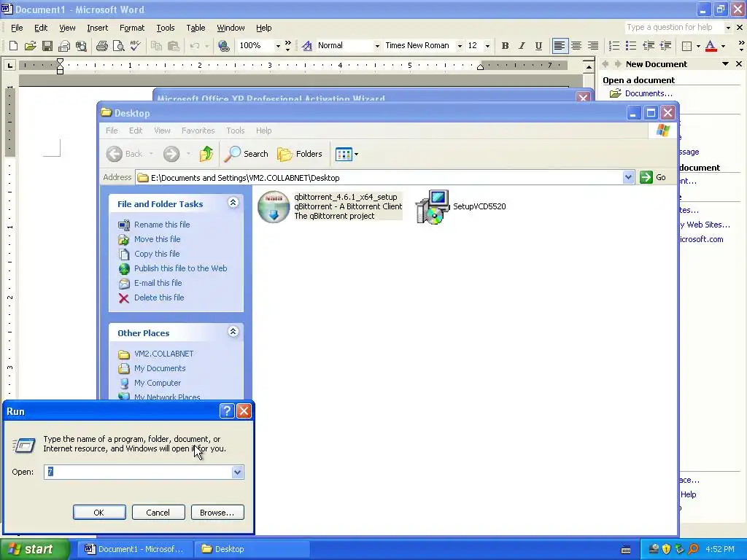
Task: Click Browse... in the Run dialog
Action: tap(217, 513)
